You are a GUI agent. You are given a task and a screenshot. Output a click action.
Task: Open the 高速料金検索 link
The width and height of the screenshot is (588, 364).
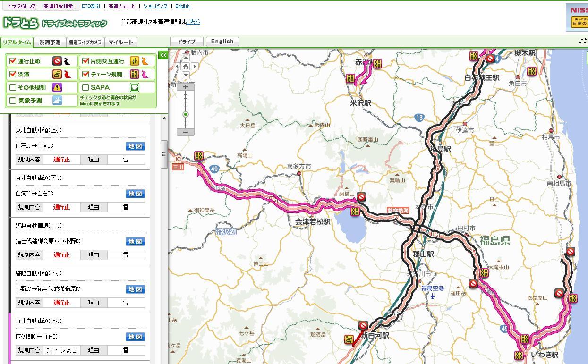pyautogui.click(x=58, y=6)
